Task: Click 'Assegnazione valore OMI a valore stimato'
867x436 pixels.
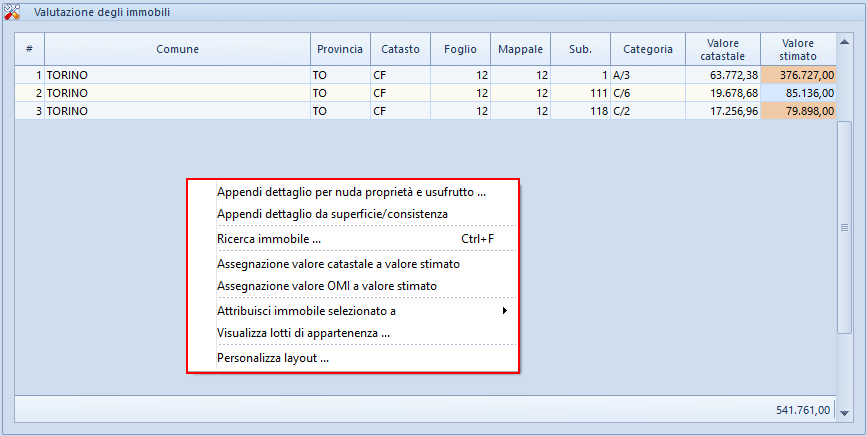Action: click(x=326, y=286)
